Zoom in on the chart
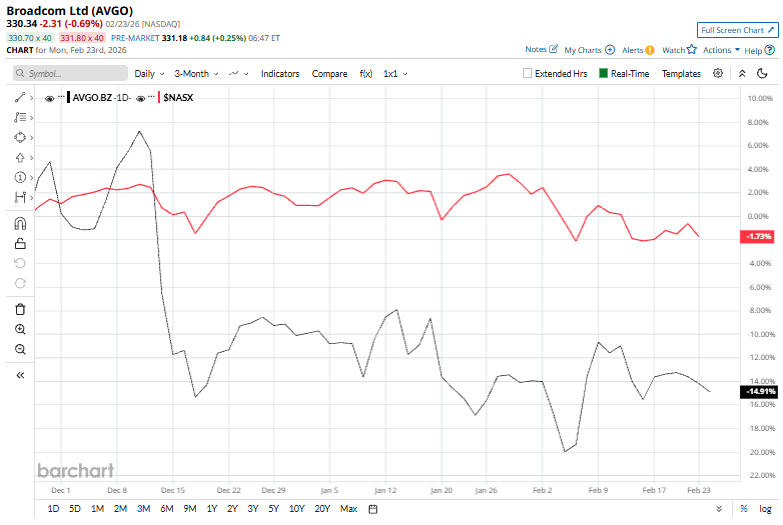 click(20, 329)
